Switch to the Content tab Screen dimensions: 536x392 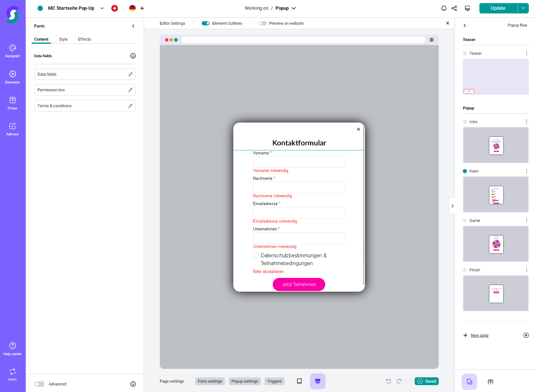[41, 39]
